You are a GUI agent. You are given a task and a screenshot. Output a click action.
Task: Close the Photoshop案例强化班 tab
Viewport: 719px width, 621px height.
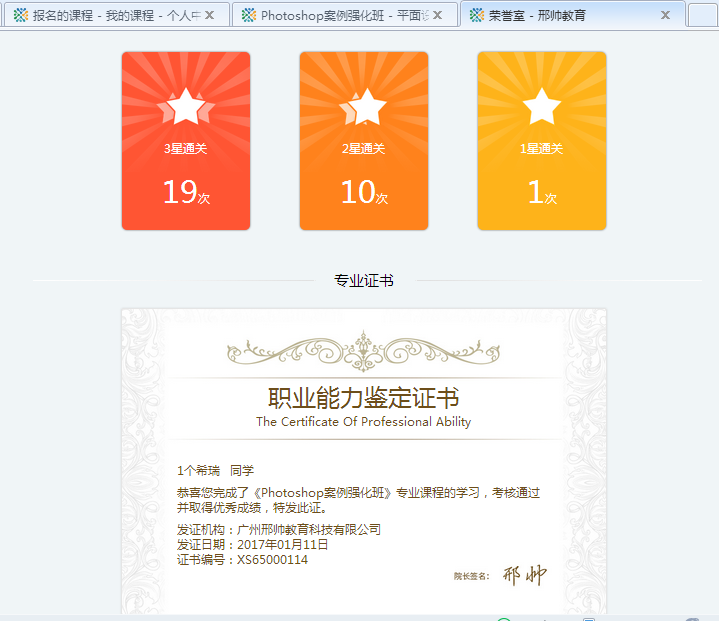(437, 15)
